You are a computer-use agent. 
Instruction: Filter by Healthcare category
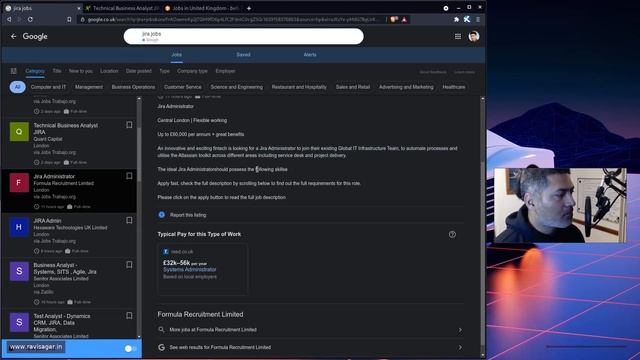453,87
